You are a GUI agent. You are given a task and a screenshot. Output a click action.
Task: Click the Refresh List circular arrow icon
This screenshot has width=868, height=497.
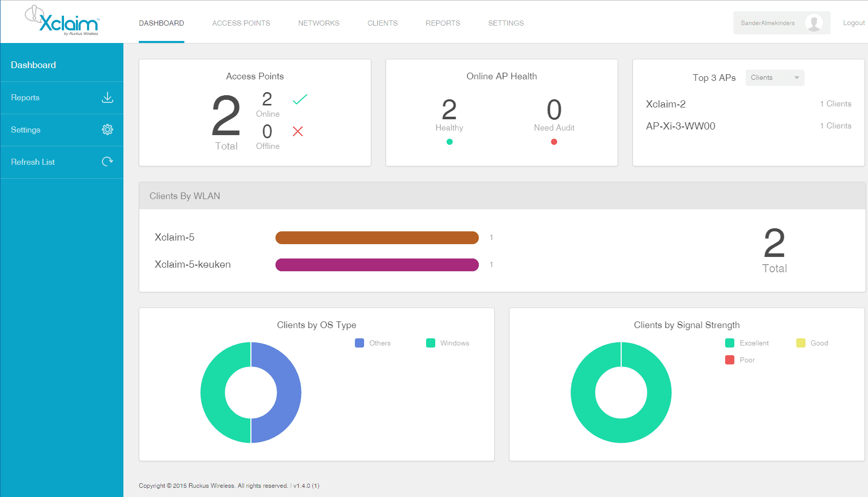pyautogui.click(x=108, y=162)
